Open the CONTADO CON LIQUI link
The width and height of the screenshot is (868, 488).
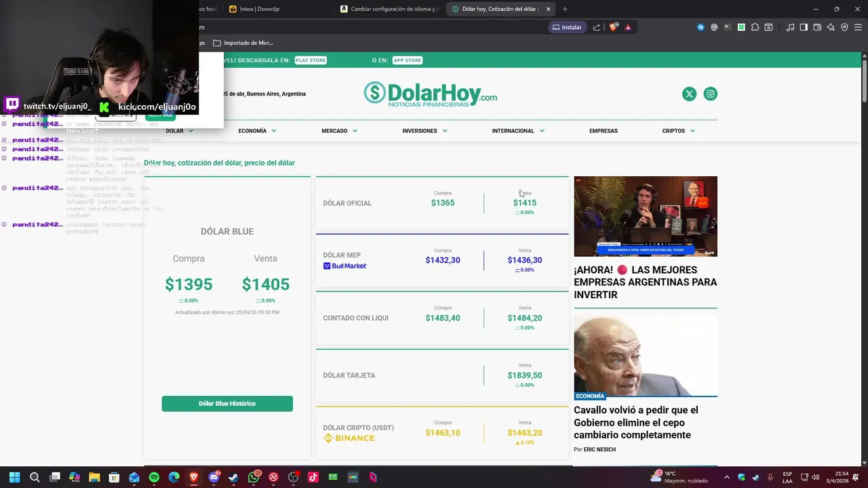(355, 318)
